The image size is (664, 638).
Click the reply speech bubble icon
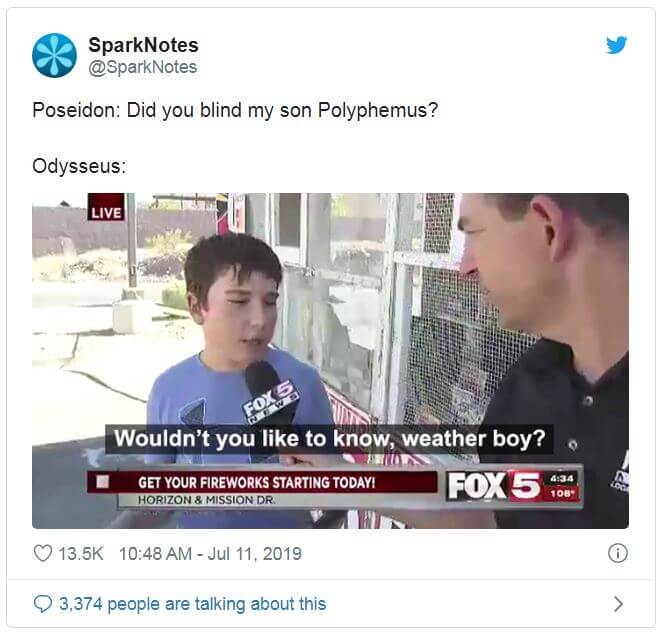(43, 604)
